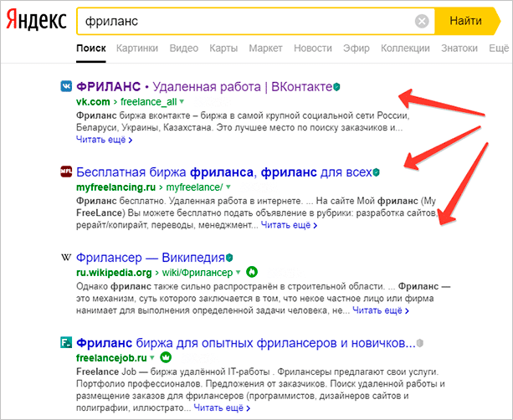The image size is (513, 420).
Task: Open the Коллекции tab
Action: pos(405,48)
